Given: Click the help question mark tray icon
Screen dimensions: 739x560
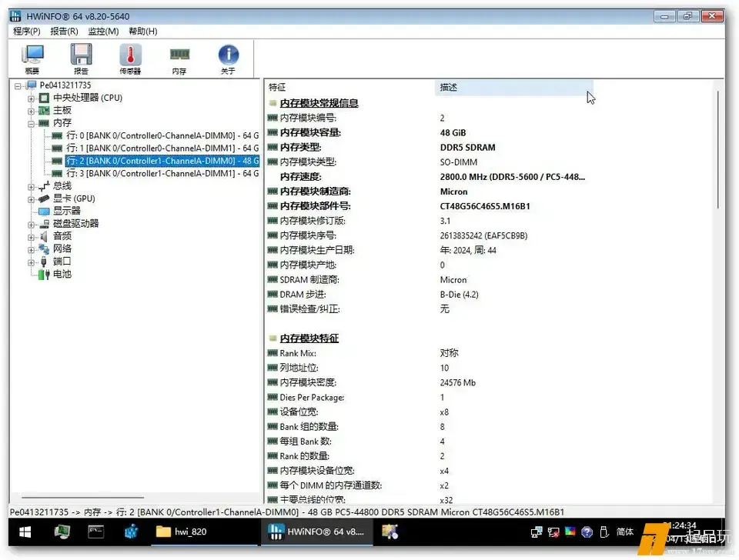Looking at the screenshot, I should pos(587,532).
